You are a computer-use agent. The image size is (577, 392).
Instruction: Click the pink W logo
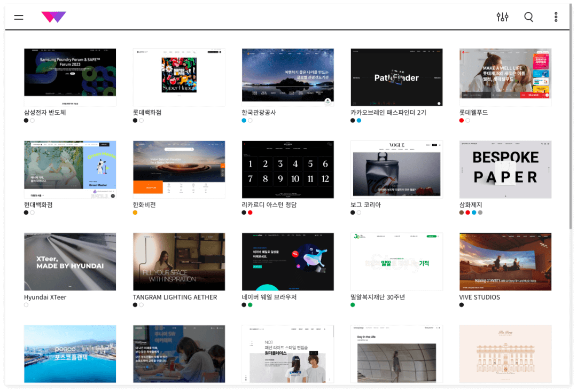(54, 17)
